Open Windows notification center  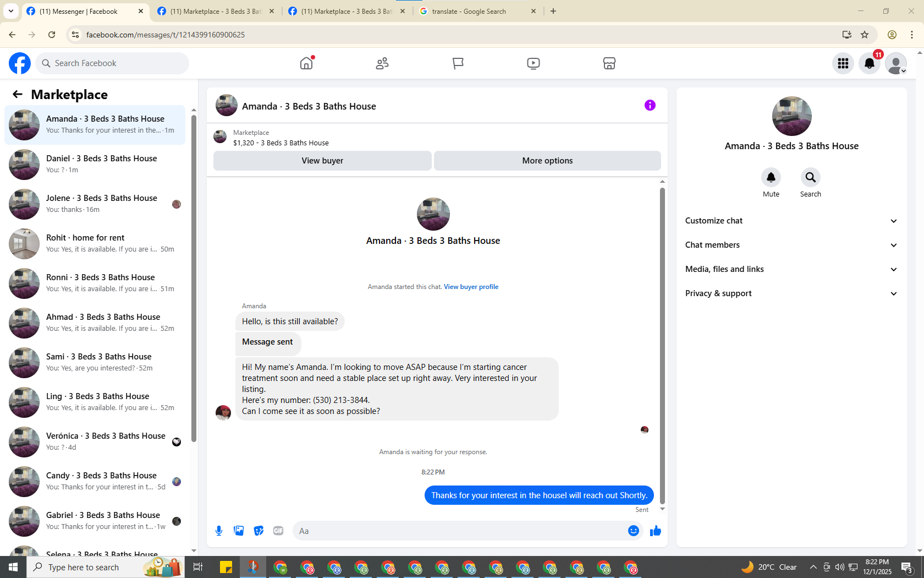click(907, 567)
